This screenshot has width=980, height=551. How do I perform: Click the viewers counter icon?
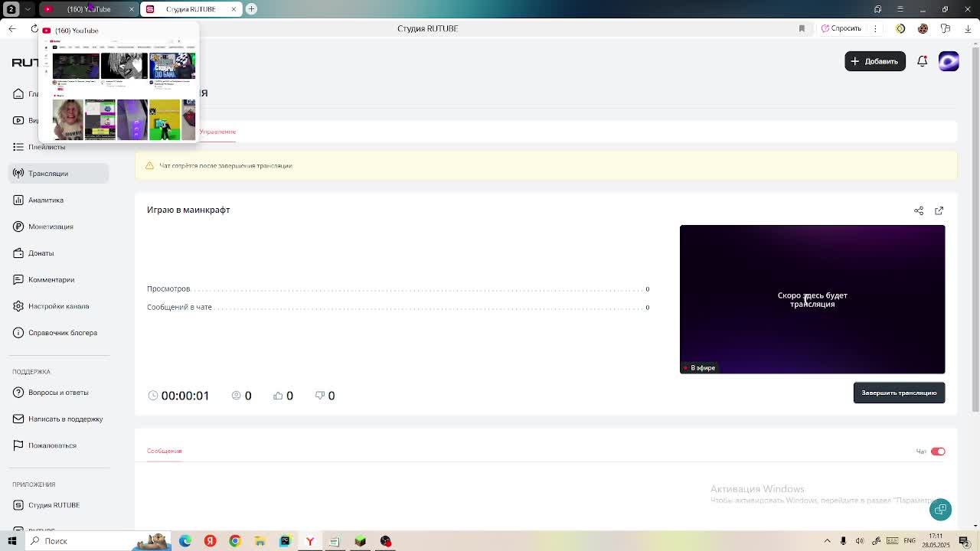click(x=236, y=396)
